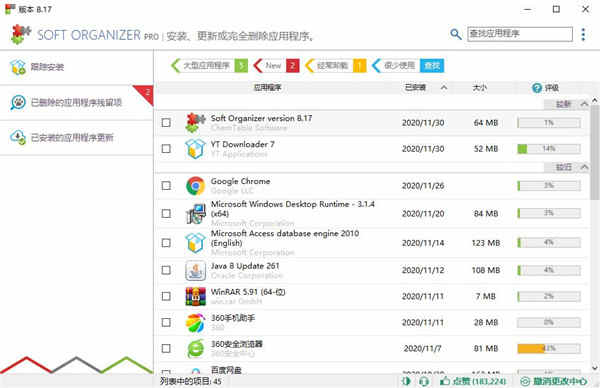Viewport: 600px width, 388px height.
Task: Click the Java 8 Update 261 icon
Action: tap(196, 270)
